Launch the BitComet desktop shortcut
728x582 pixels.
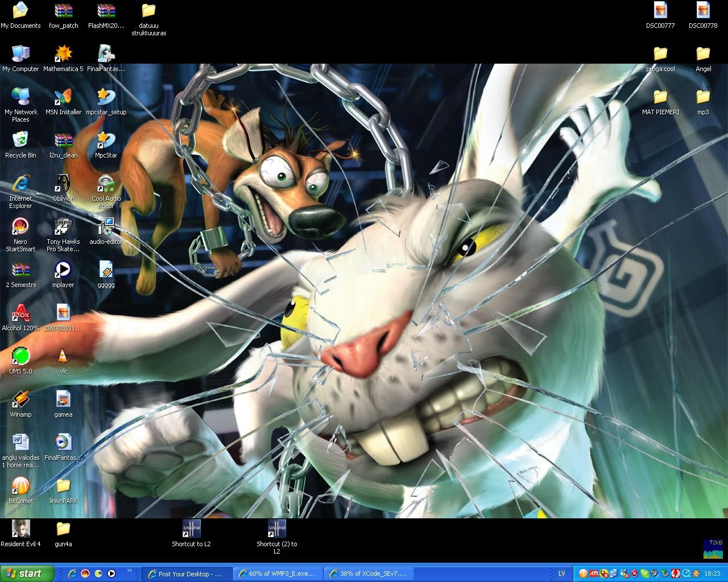click(20, 490)
